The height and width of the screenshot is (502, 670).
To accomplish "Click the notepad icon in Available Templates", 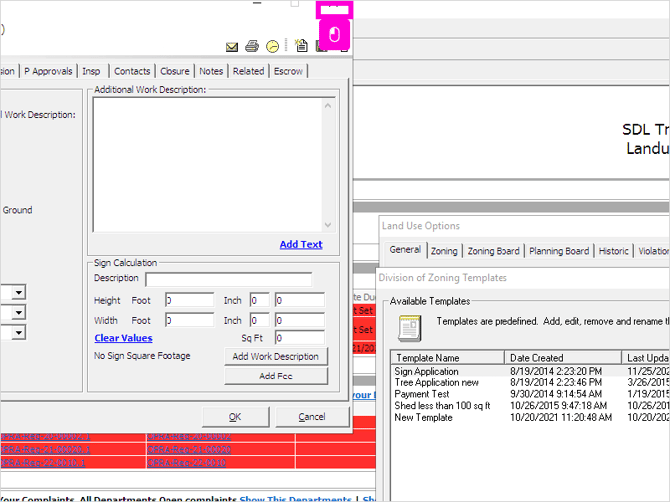I will (410, 328).
